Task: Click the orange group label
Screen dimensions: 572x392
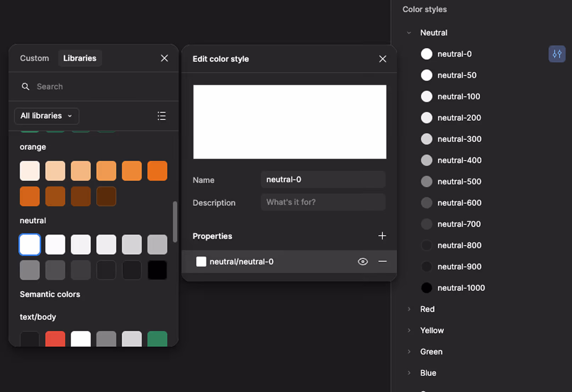Action: [x=33, y=147]
